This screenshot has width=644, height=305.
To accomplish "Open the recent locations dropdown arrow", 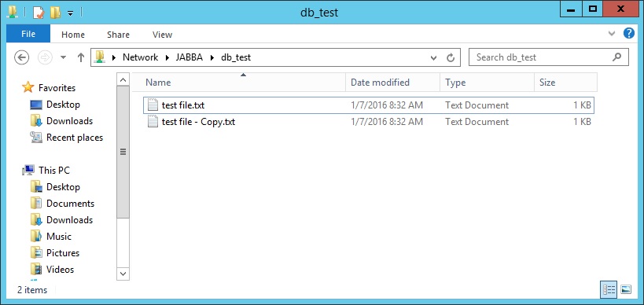I will [x=63, y=57].
